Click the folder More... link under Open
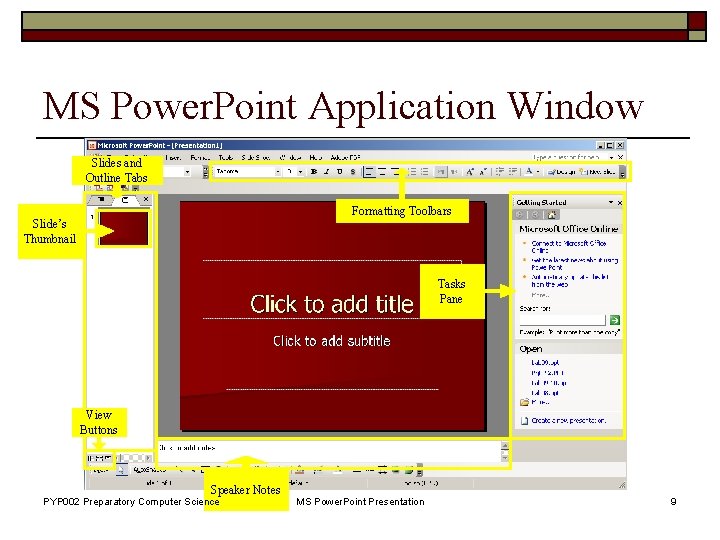The height and width of the screenshot is (540, 720). (x=534, y=402)
